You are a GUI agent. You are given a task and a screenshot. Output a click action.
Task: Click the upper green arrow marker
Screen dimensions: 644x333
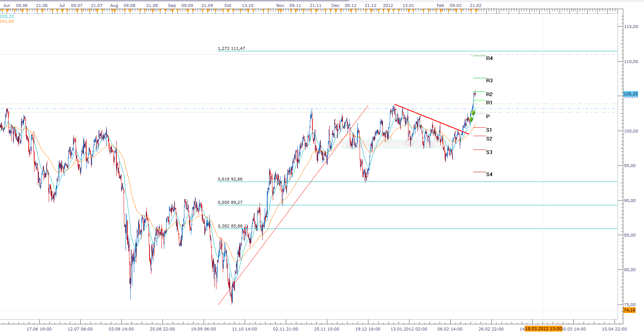coord(473,112)
